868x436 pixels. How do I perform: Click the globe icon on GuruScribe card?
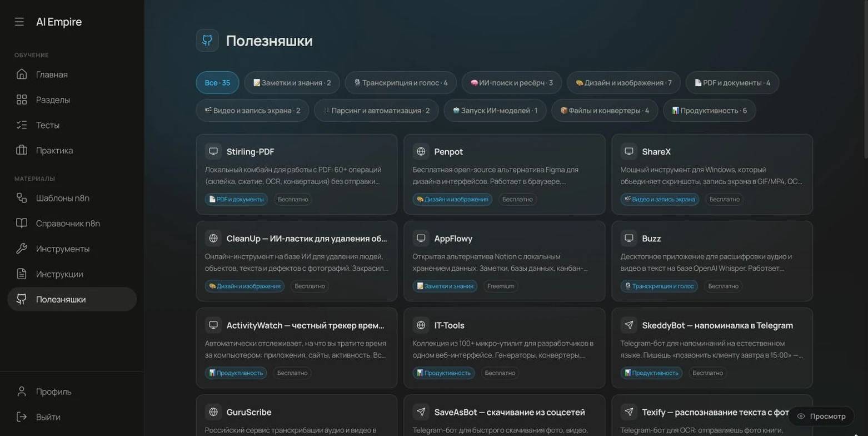click(213, 412)
